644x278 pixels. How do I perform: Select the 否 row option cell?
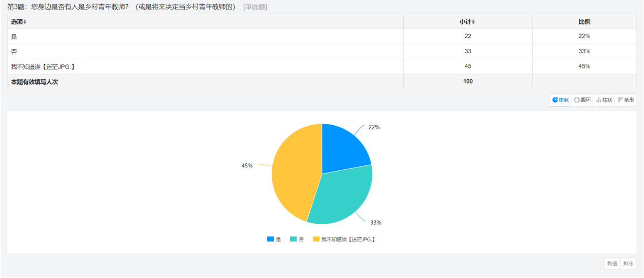pos(205,51)
